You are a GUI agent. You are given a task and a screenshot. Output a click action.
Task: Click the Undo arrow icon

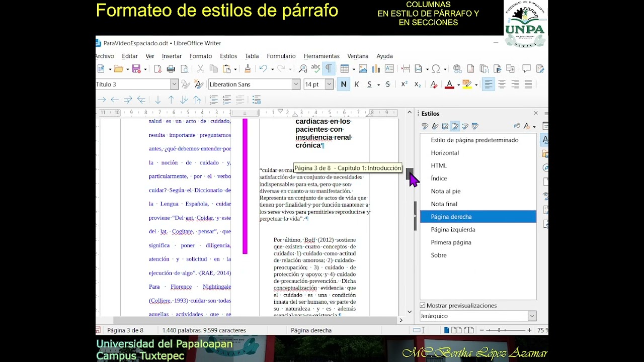(263, 69)
